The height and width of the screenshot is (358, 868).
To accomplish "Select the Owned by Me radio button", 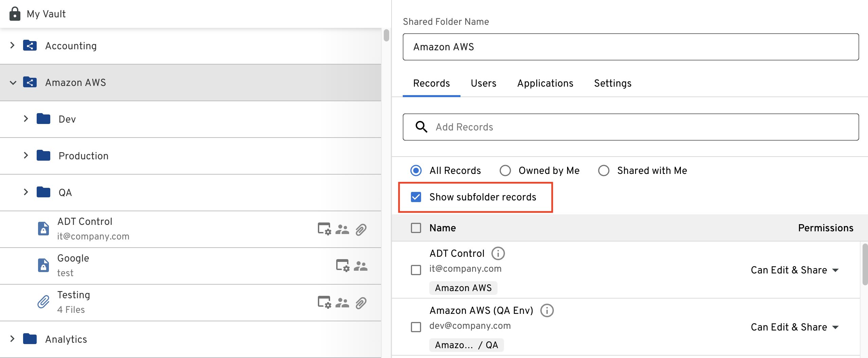I will pos(505,171).
